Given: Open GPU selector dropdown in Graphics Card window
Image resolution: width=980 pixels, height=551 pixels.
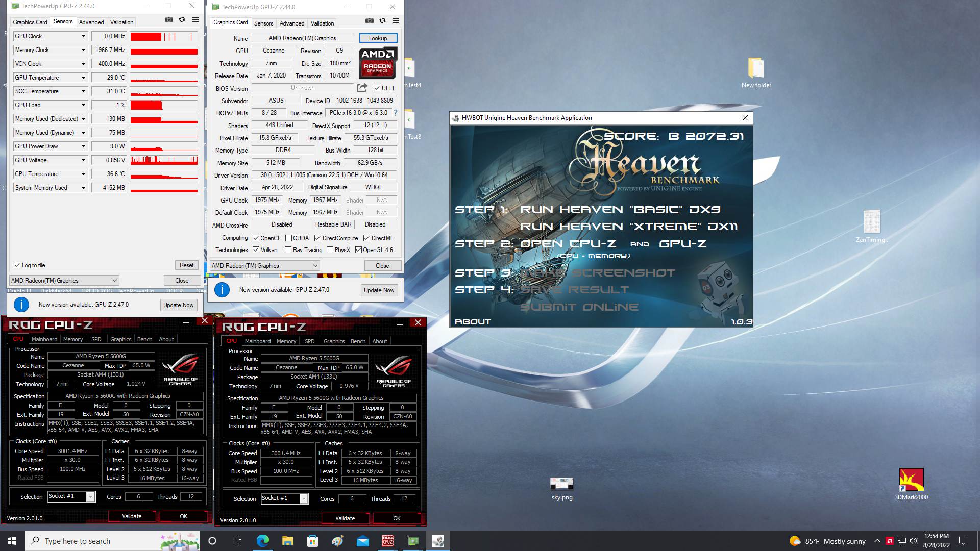Looking at the screenshot, I should pos(265,266).
